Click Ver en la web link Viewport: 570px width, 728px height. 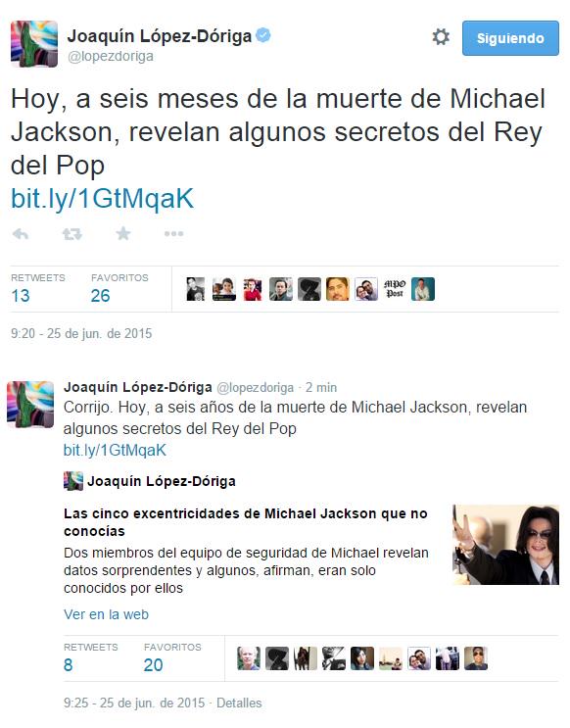click(x=107, y=614)
